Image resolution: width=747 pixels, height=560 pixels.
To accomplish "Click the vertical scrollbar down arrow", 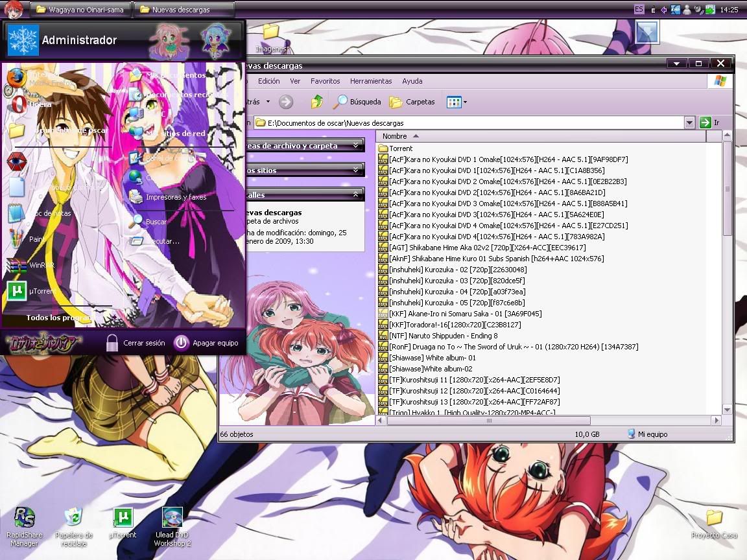I will 727,409.
